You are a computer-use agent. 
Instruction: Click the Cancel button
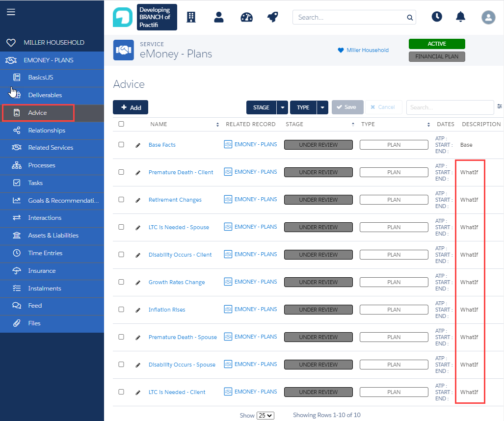[383, 107]
